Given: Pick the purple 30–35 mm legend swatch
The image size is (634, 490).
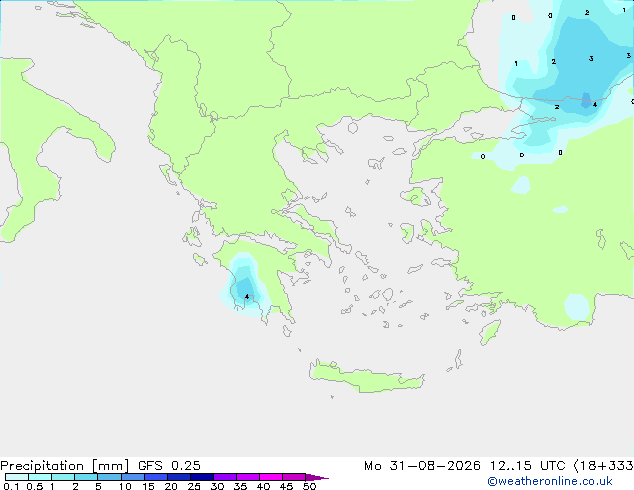Looking at the screenshot, I should click(x=225, y=477).
